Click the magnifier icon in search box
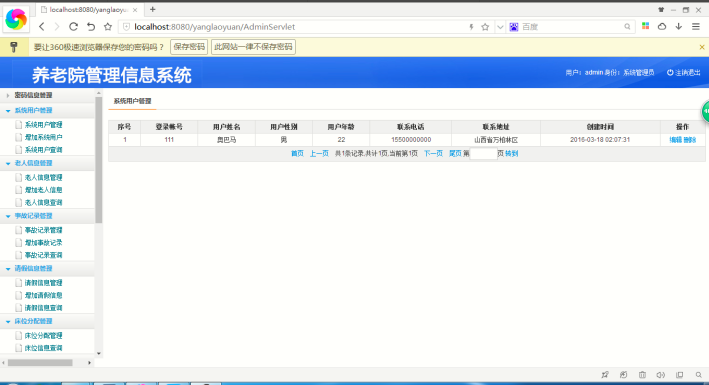 [x=627, y=27]
